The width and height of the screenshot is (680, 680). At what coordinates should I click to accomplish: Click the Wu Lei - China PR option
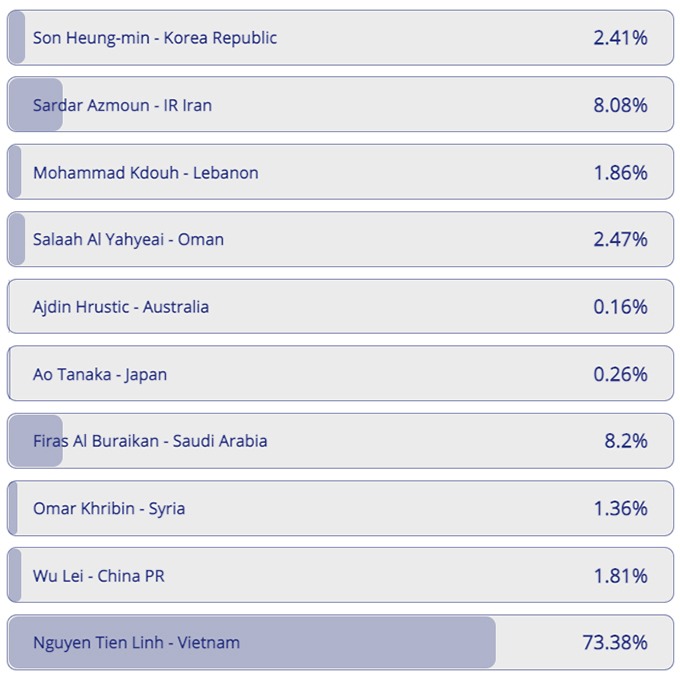(x=99, y=576)
